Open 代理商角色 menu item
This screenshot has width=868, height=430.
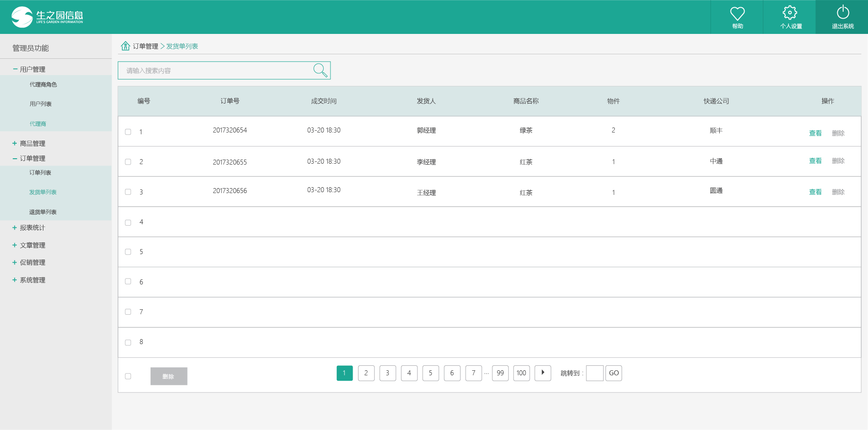tap(43, 85)
